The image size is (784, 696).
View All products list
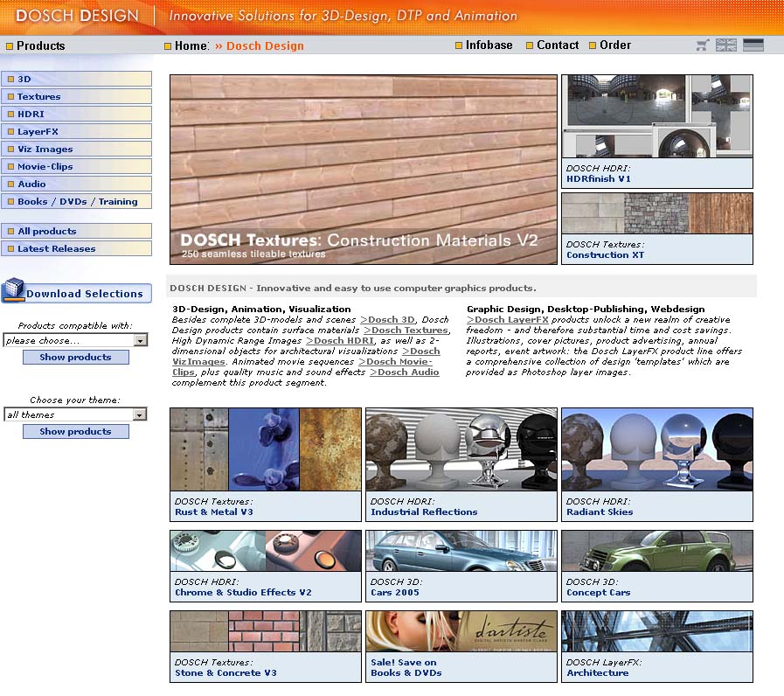(x=77, y=231)
